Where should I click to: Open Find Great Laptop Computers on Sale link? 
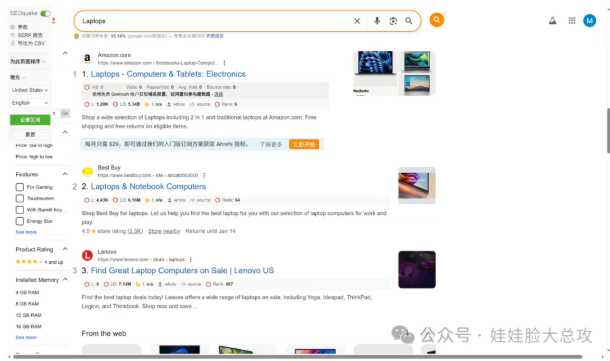click(x=182, y=270)
